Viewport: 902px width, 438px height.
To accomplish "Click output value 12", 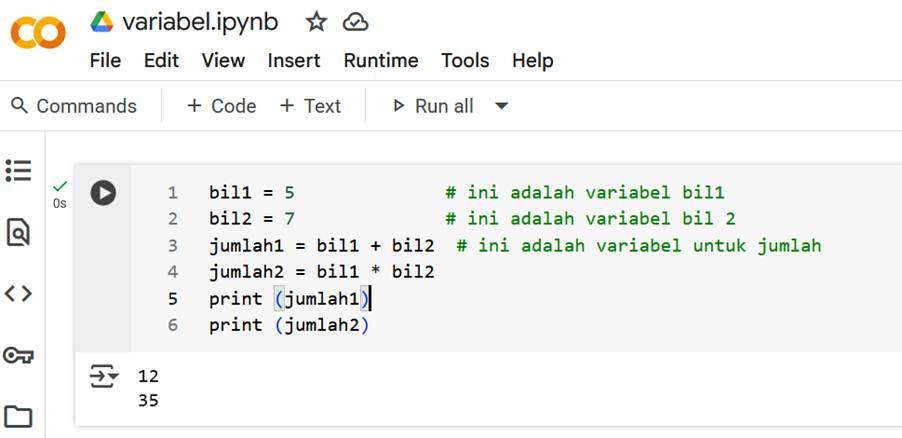I will [x=148, y=376].
